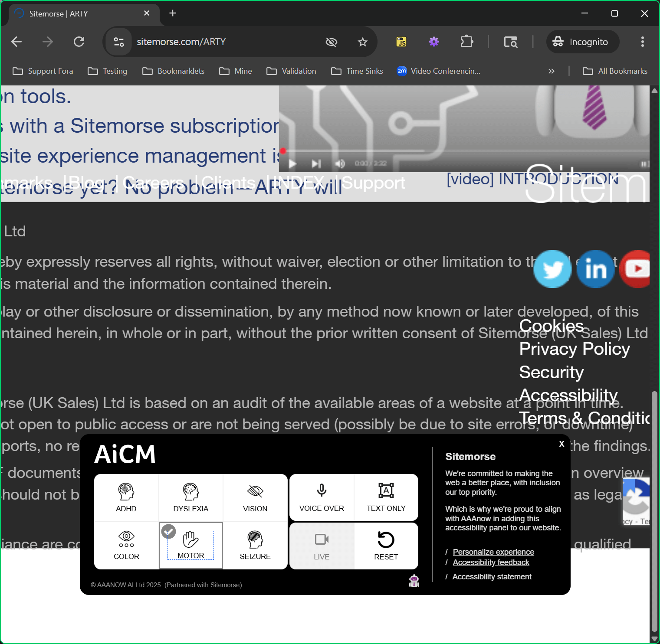
Task: Play the intro video
Action: pos(292,164)
